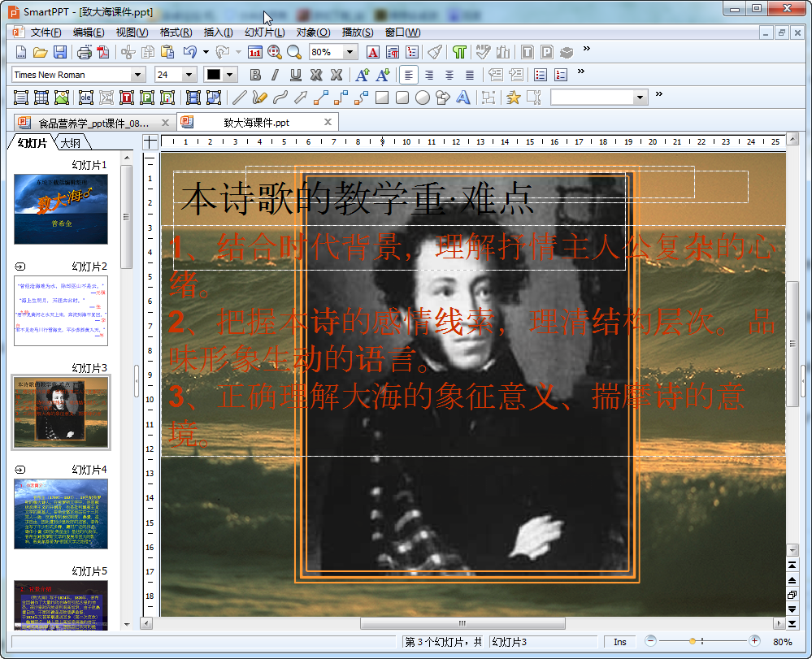812x659 pixels.
Task: Toggle italic formatting
Action: 275,75
